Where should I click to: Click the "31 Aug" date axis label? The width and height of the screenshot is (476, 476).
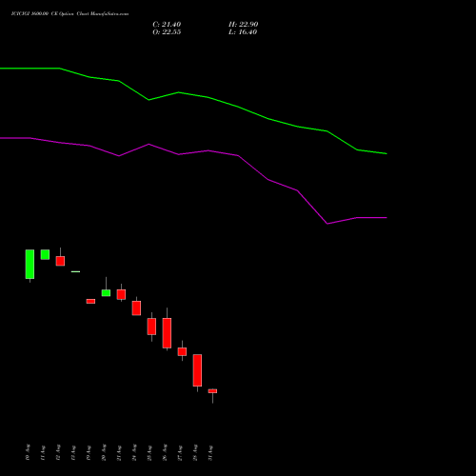(210, 452)
